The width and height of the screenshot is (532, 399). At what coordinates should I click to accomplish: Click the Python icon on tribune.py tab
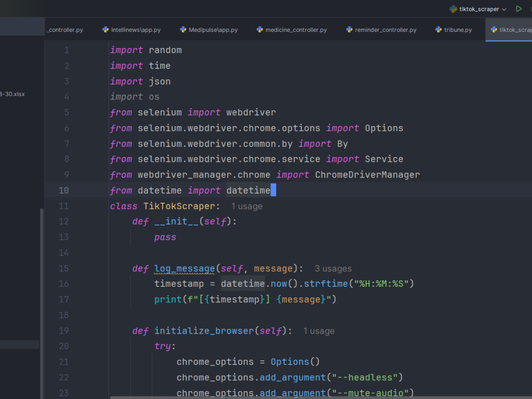438,29
